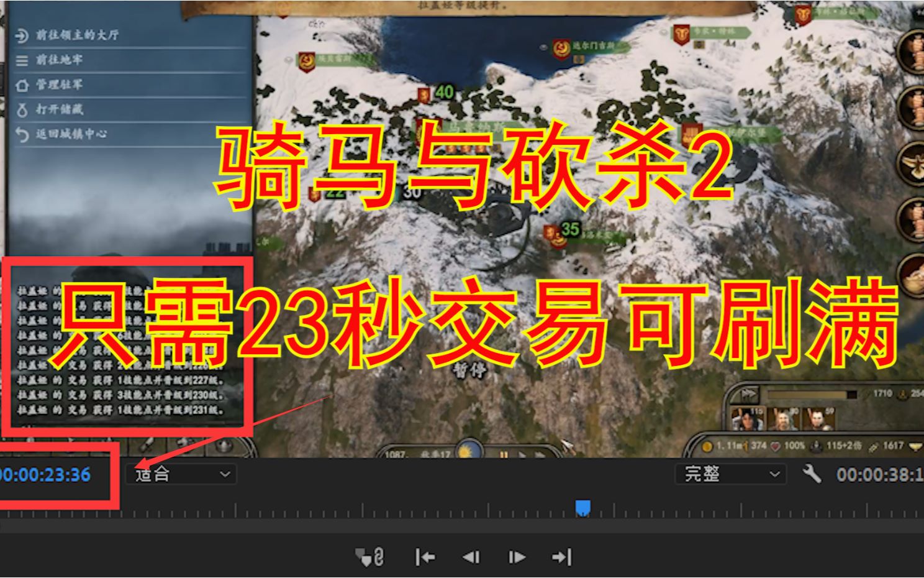
Task: Click the return arrow icon beside 返回城镇中心
Action: click(22, 134)
